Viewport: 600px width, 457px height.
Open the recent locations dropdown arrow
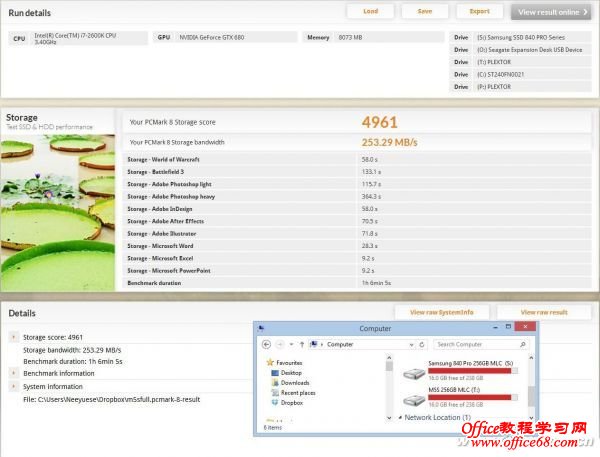click(x=291, y=344)
